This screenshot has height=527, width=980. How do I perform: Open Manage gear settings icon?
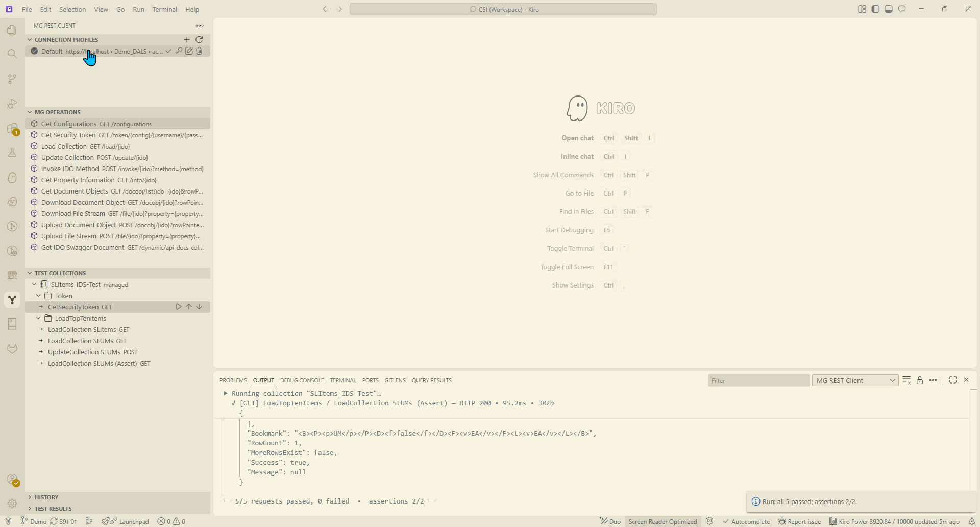[12, 504]
